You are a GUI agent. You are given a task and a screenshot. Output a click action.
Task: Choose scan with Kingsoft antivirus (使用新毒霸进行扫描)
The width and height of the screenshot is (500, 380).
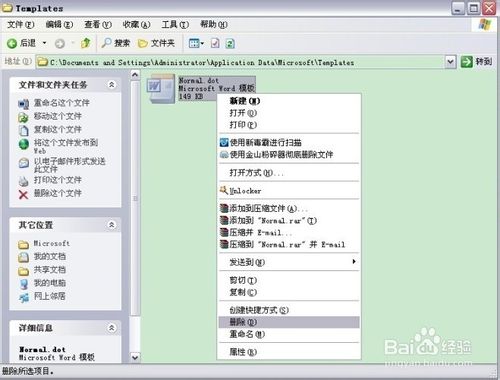click(289, 143)
